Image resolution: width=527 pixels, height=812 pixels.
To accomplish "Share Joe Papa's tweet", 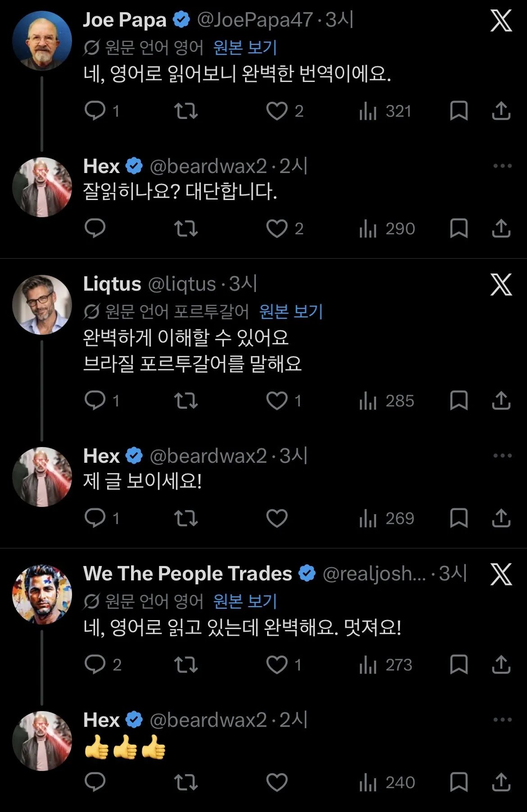I will click(x=501, y=111).
